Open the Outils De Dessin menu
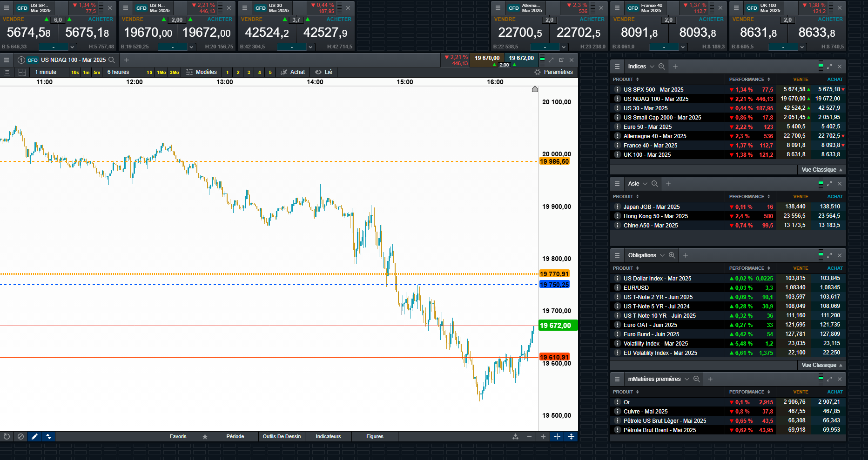 pos(282,436)
